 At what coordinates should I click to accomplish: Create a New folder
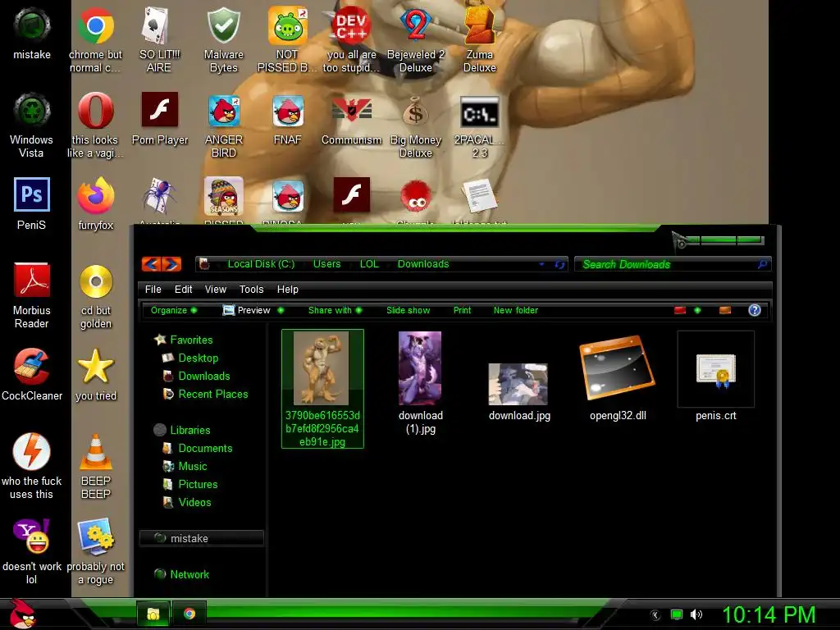(516, 310)
